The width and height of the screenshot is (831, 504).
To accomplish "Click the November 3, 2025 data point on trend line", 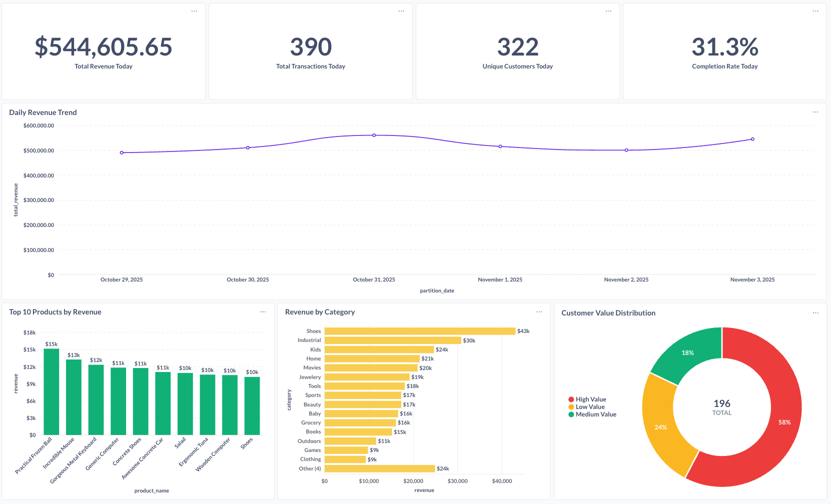I will click(752, 139).
